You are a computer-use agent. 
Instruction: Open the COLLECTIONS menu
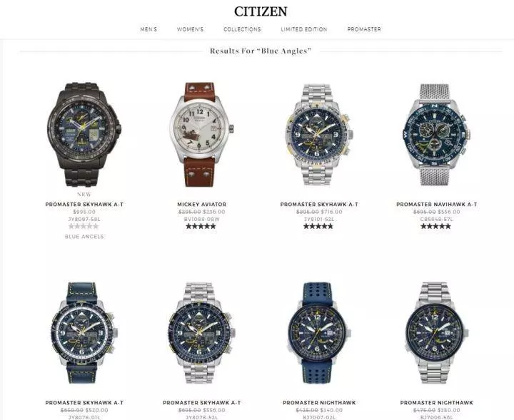pyautogui.click(x=242, y=29)
